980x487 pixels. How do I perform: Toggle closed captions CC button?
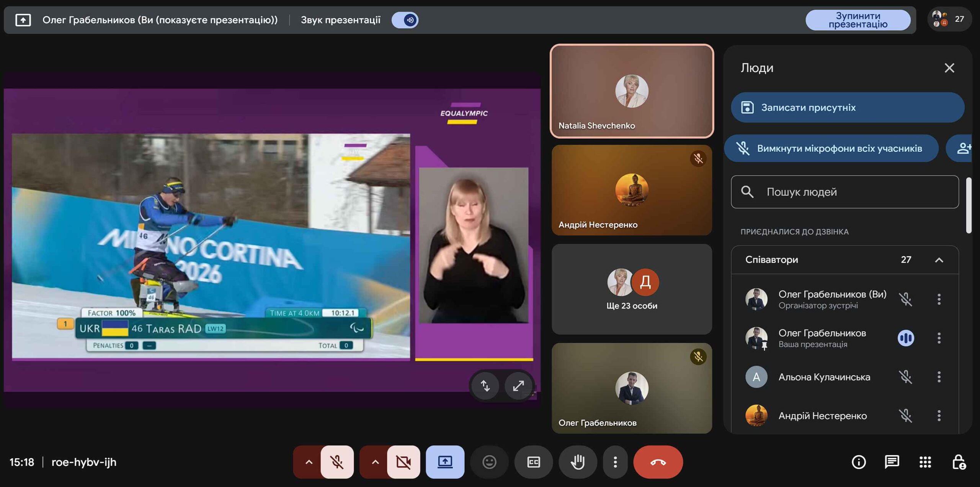tap(533, 462)
